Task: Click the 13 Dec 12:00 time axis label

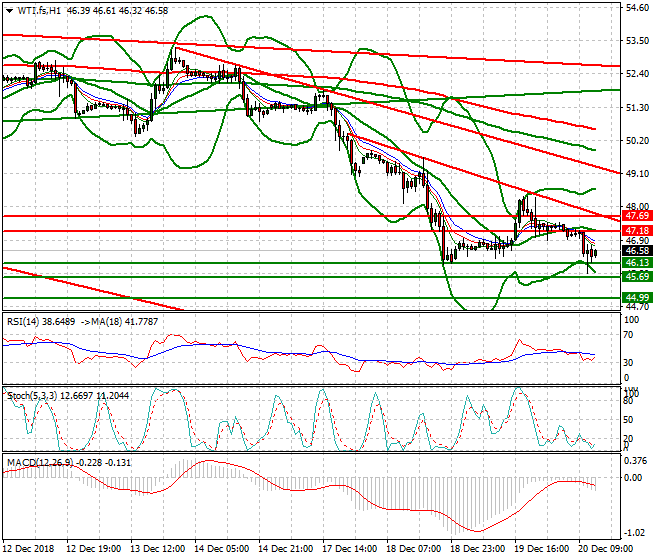Action: tap(157, 549)
